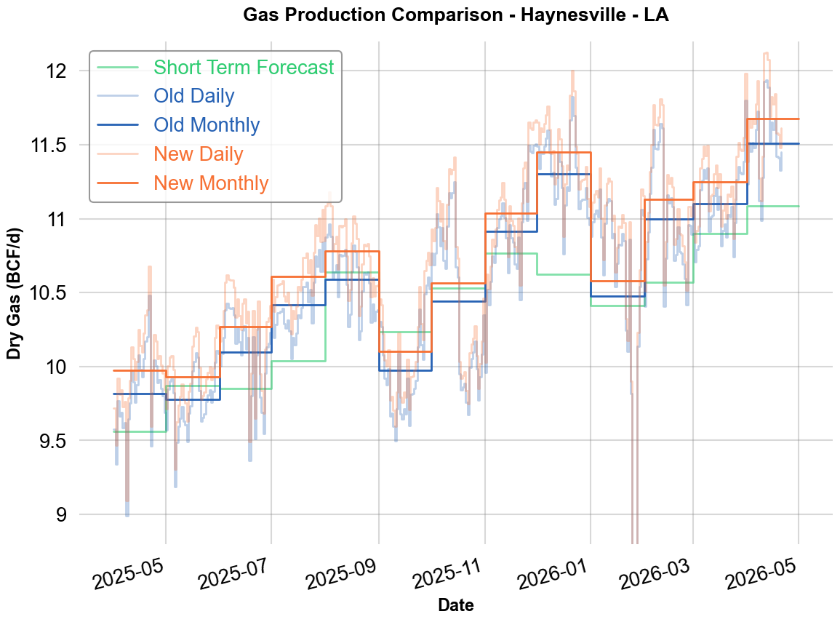This screenshot has height=622, width=840.
Task: Click the 10.5 tick on the y-axis
Action: coord(47,293)
